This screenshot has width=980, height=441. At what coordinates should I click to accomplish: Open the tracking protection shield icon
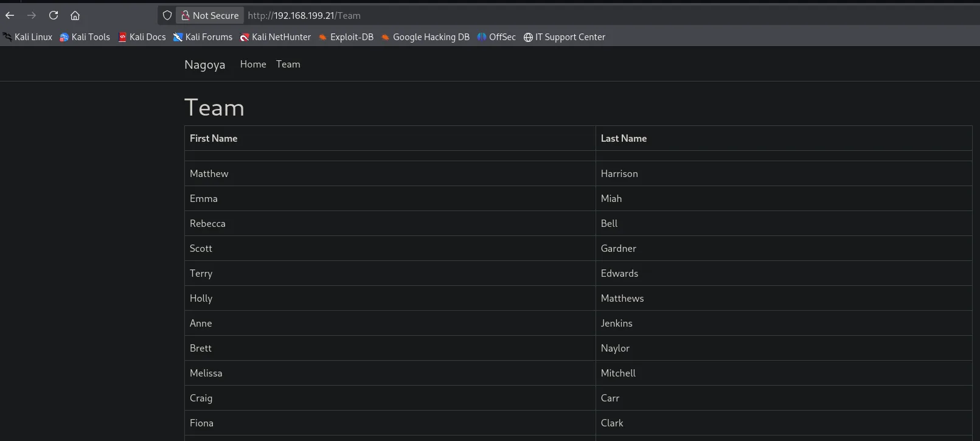pos(167,15)
